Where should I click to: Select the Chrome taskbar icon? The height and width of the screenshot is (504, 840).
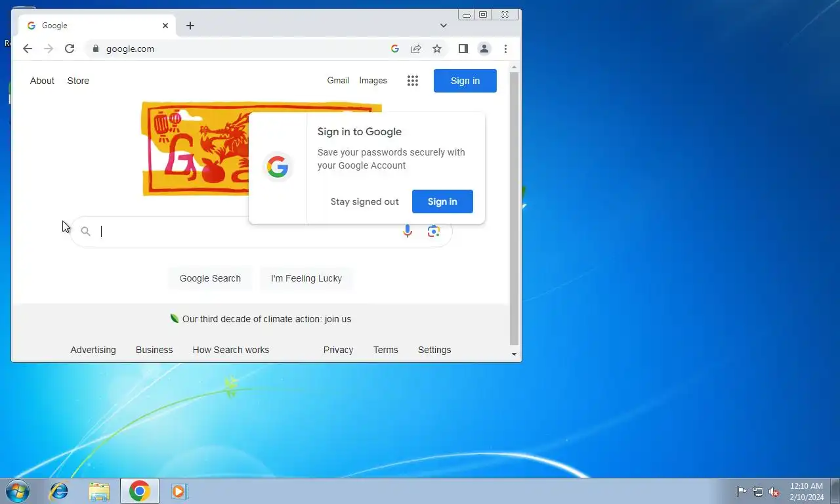pyautogui.click(x=139, y=491)
